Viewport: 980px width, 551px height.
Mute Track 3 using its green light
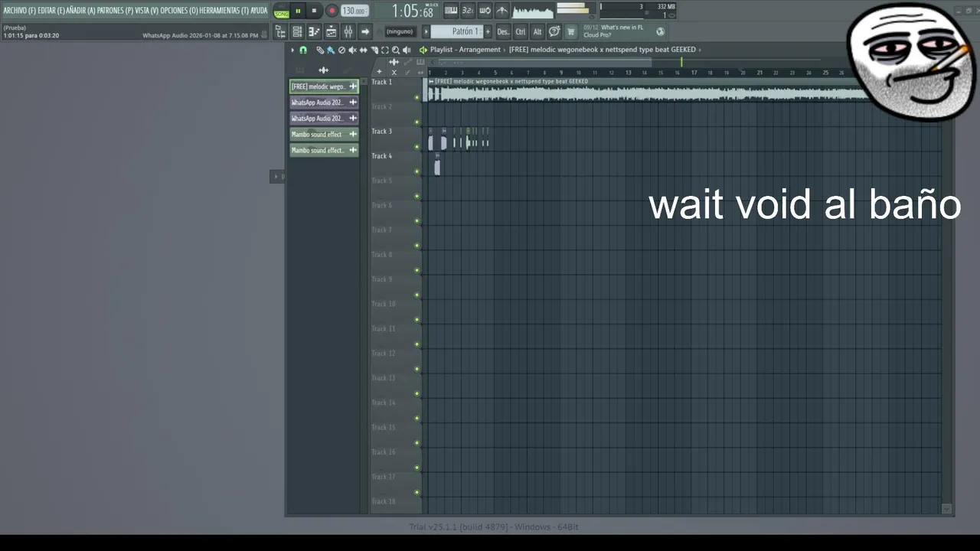[x=417, y=147]
